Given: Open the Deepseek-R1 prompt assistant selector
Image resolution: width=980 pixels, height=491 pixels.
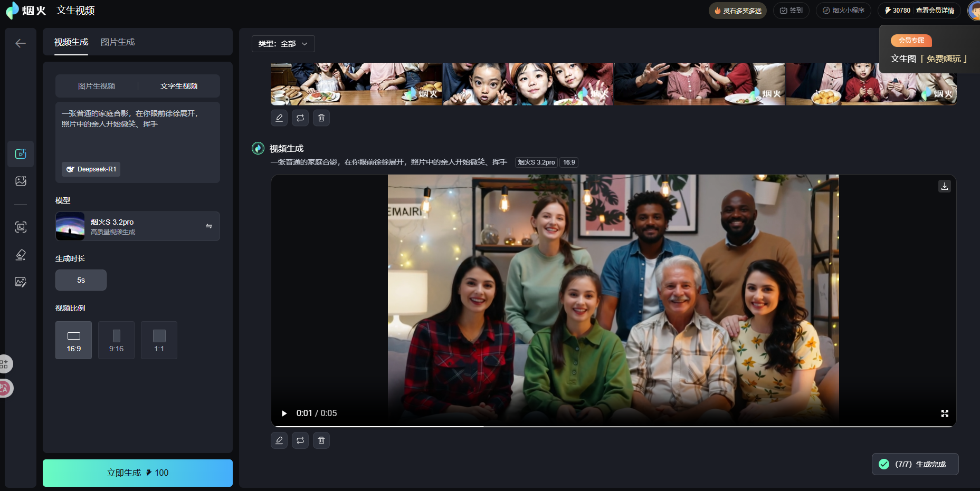Looking at the screenshot, I should click(x=91, y=169).
